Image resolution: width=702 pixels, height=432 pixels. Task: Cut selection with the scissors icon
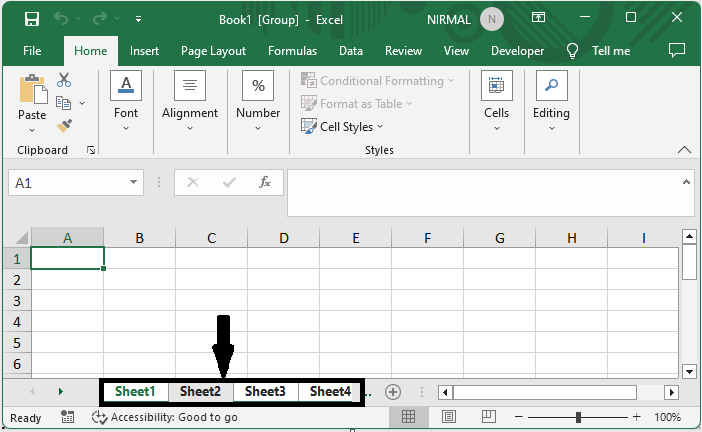coord(64,80)
